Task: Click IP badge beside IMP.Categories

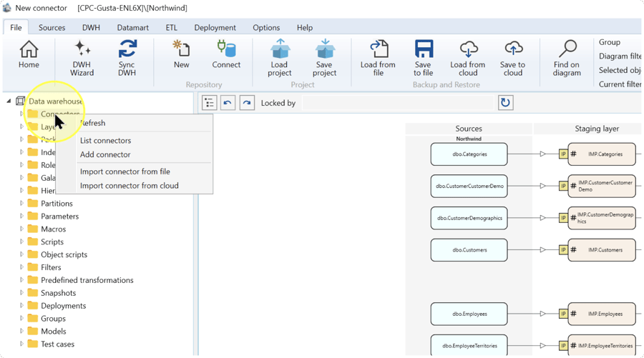Action: (x=563, y=154)
